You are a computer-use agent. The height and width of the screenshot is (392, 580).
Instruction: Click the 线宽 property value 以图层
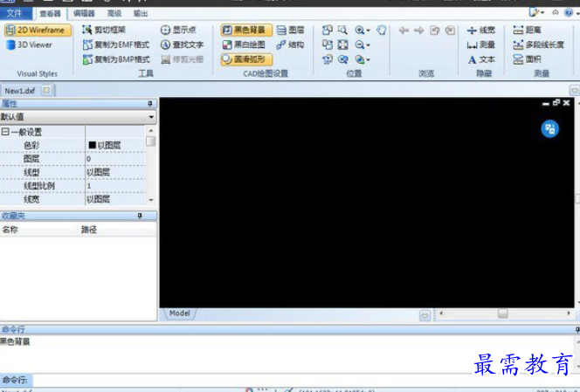click(115, 199)
